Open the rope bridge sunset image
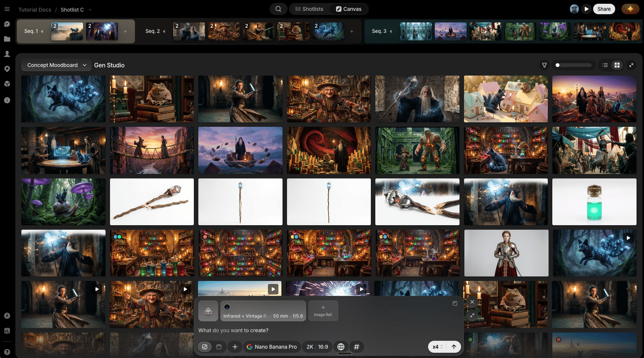Image resolution: width=644 pixels, height=358 pixels. pos(152,150)
